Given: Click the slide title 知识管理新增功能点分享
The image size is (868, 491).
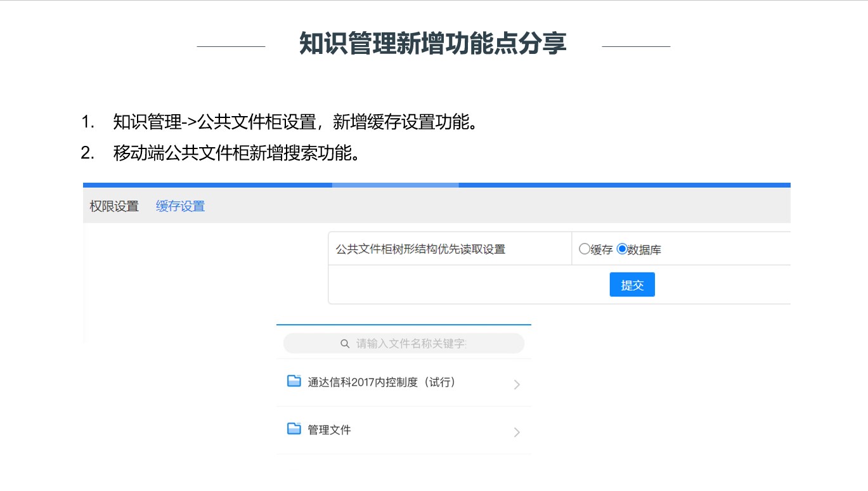Looking at the screenshot, I should pos(433,43).
